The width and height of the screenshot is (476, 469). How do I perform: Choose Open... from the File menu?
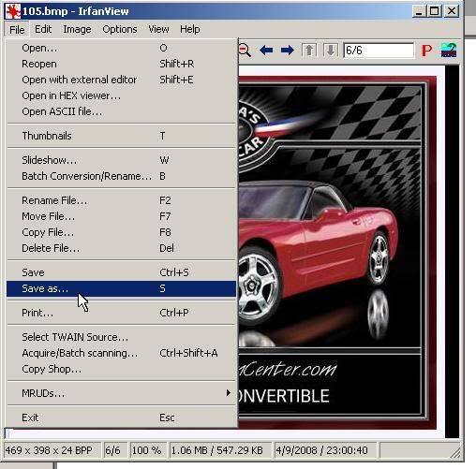(122, 48)
